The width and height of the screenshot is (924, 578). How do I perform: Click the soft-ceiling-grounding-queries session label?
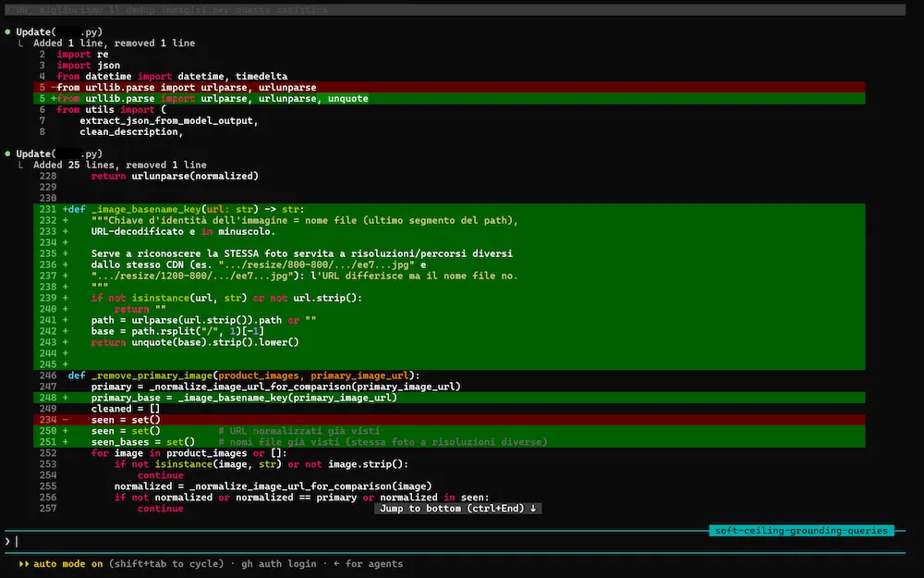(x=801, y=530)
